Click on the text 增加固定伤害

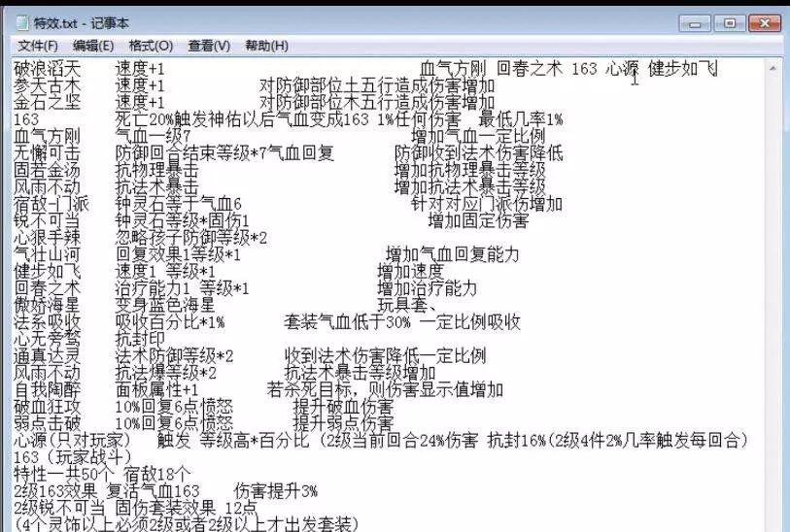click(478, 220)
